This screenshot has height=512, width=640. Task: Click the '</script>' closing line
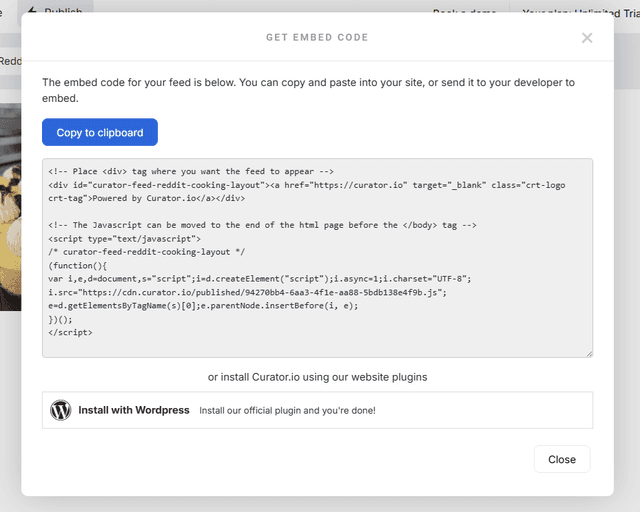pos(70,332)
